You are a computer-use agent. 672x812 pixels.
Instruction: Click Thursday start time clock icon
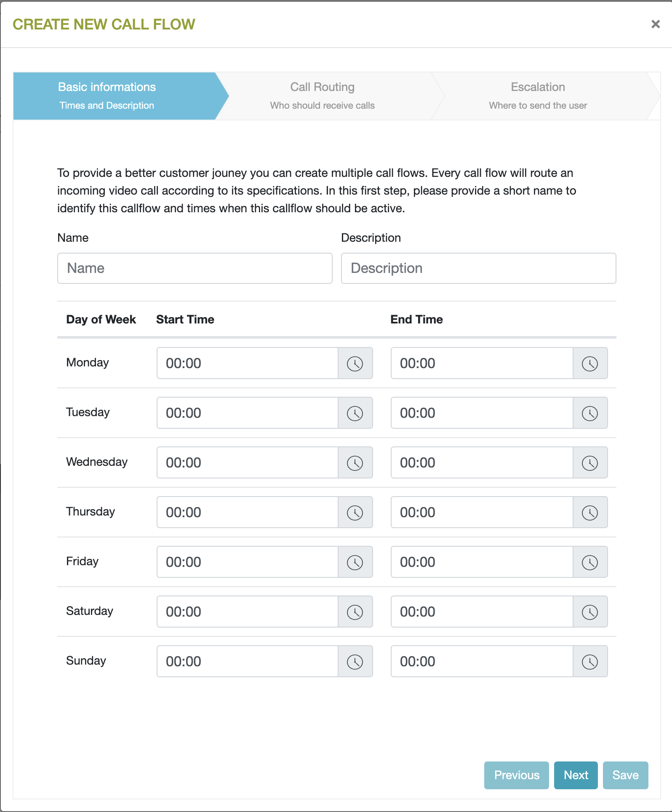point(355,513)
